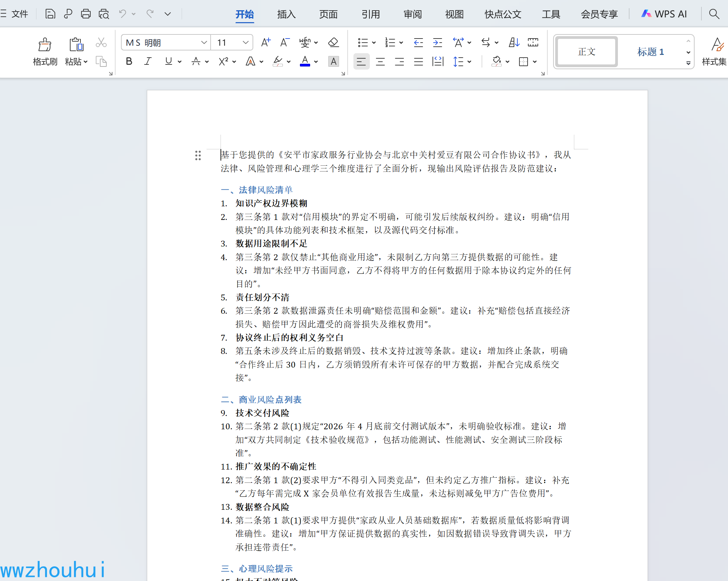Apply the blue font color swatch
This screenshot has height=581, width=728.
tap(305, 61)
